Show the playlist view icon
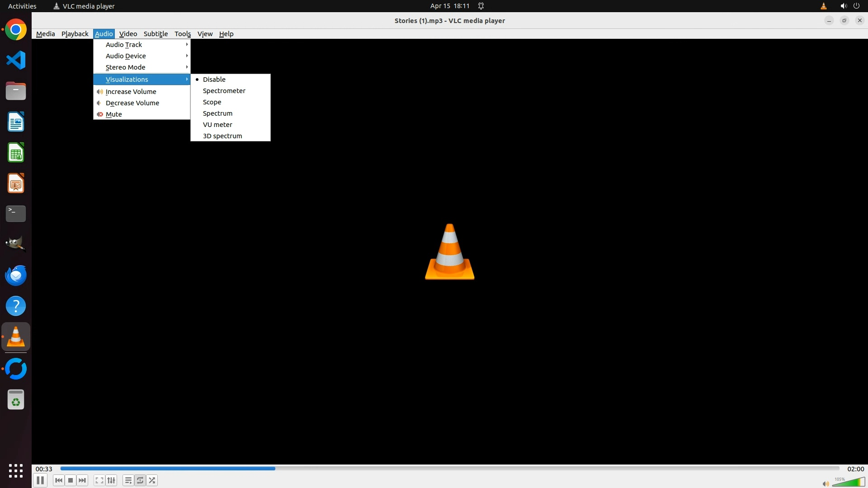Image resolution: width=868 pixels, height=488 pixels. [128, 480]
